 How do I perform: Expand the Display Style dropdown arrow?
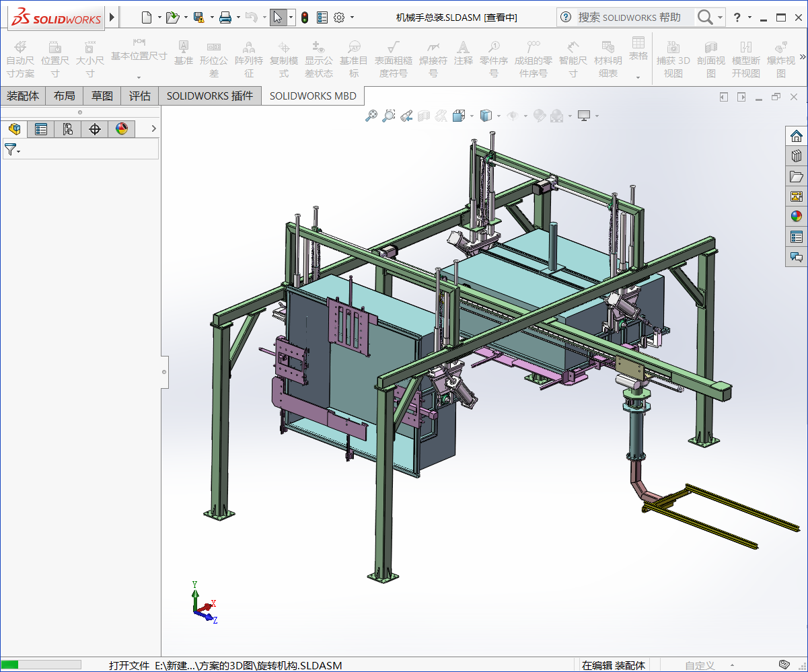(498, 116)
